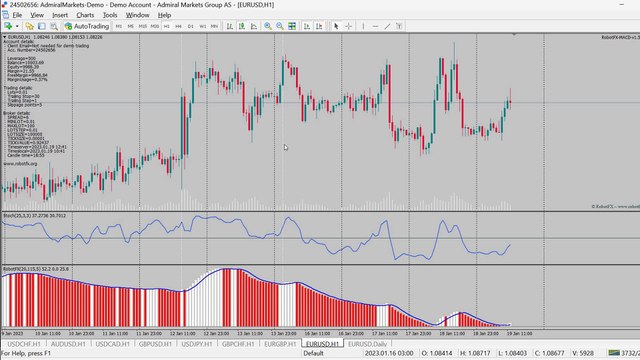Toggle the AutoTrading button
Image resolution: width=640 pixels, height=360 pixels.
pyautogui.click(x=87, y=26)
